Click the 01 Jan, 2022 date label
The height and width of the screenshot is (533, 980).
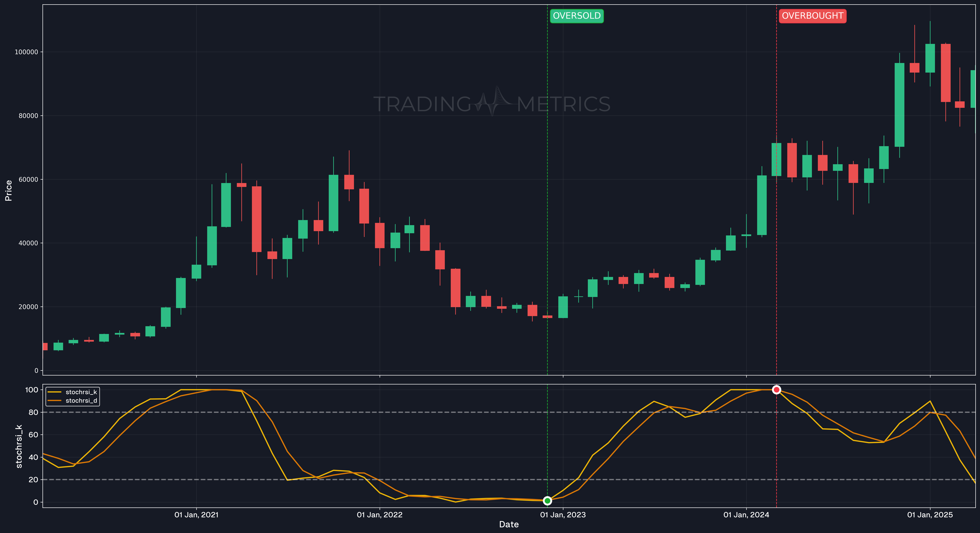[380, 515]
